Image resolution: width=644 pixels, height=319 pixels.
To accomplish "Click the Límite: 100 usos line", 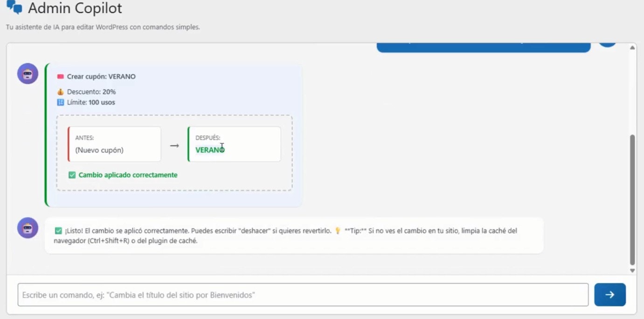I will (x=91, y=102).
